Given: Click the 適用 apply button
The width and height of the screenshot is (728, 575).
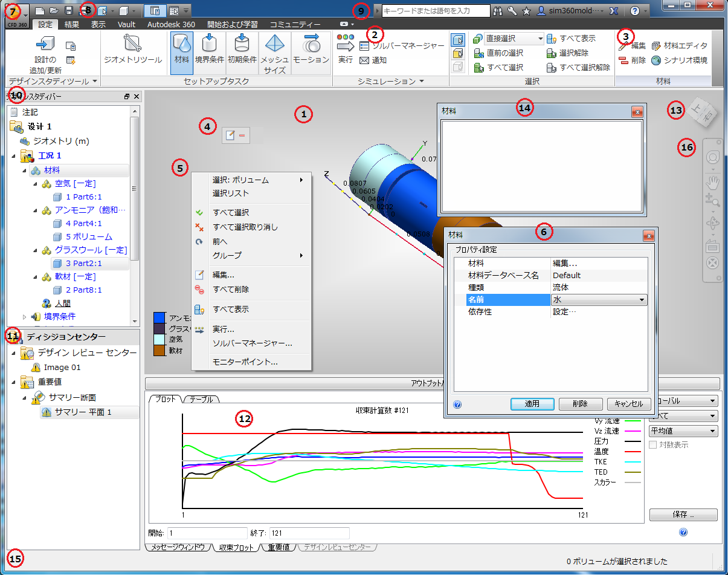Looking at the screenshot, I should coord(532,404).
